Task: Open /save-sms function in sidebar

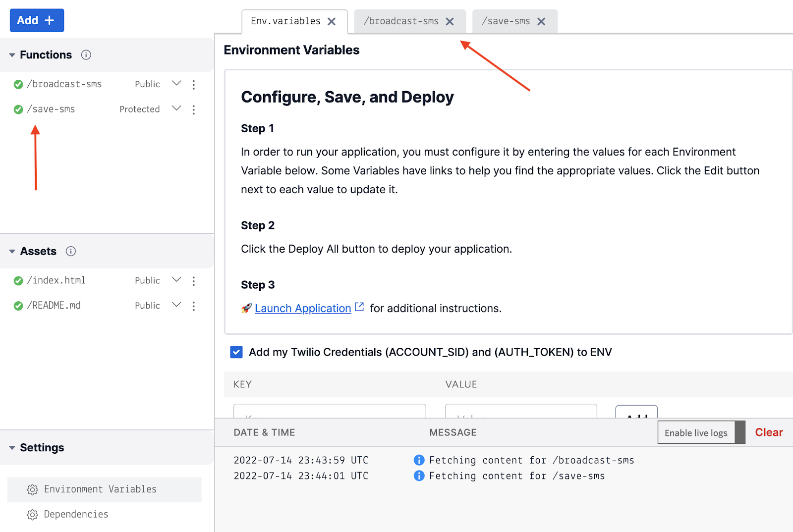Action: pos(51,109)
